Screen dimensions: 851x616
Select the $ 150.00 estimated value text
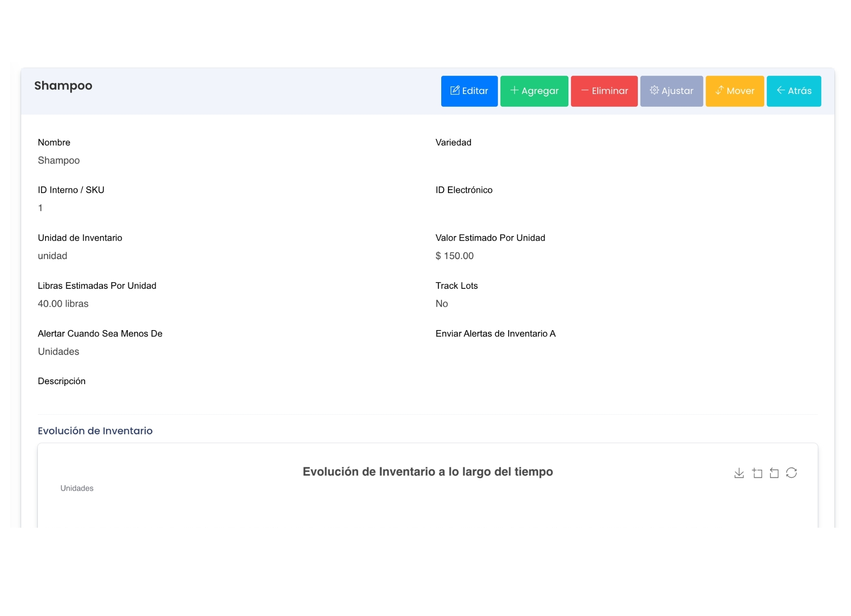tap(454, 256)
